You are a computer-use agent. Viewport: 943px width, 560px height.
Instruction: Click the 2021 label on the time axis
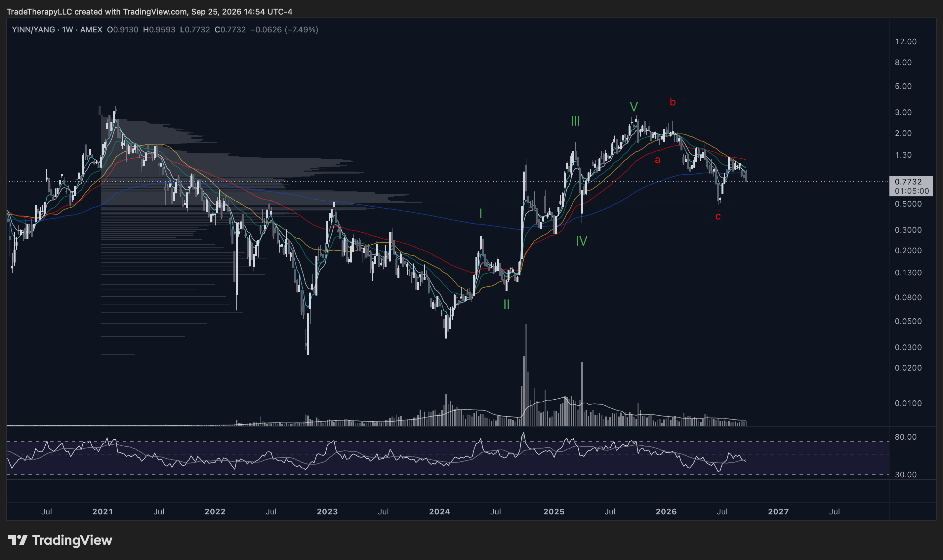tap(102, 512)
